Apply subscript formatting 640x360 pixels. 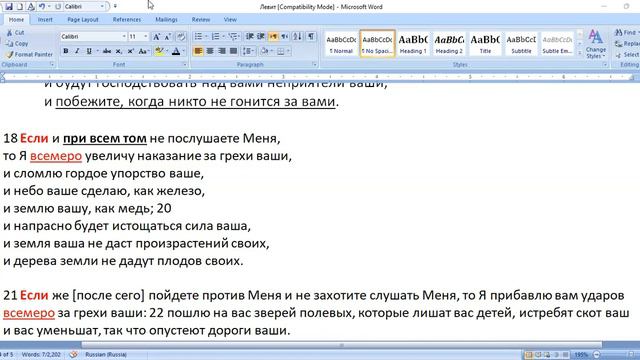point(118,51)
